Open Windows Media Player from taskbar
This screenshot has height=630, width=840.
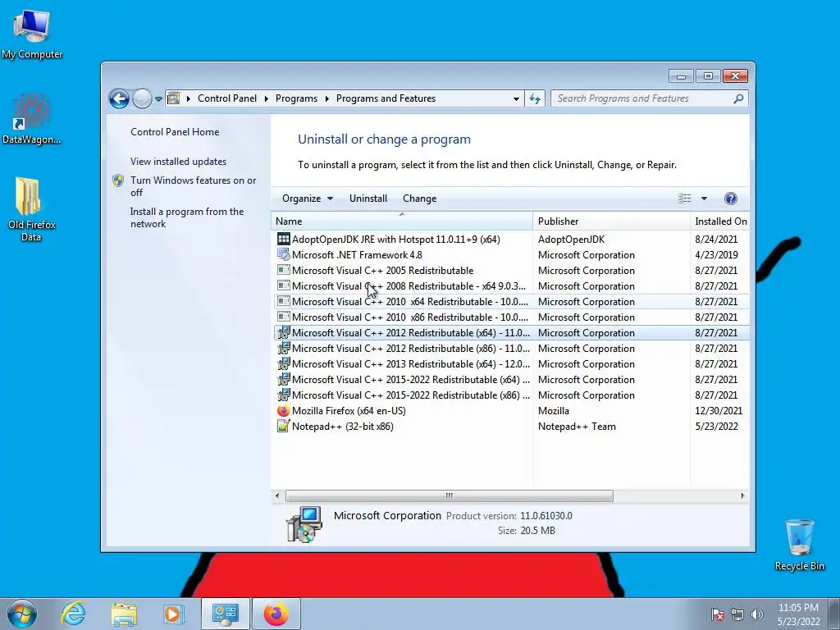tap(173, 614)
